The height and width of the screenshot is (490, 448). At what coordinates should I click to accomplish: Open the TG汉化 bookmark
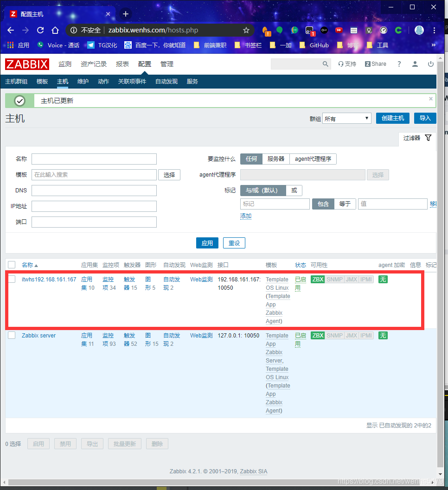tap(102, 45)
